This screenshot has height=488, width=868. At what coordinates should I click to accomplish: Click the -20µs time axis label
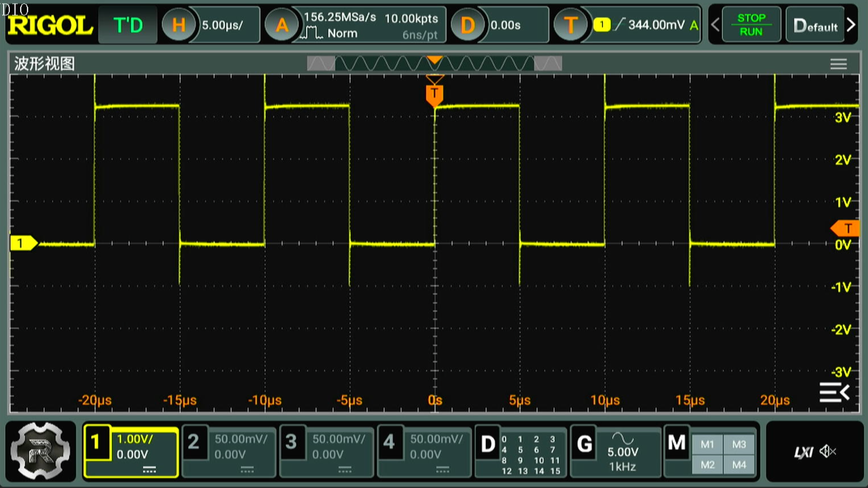[94, 400]
